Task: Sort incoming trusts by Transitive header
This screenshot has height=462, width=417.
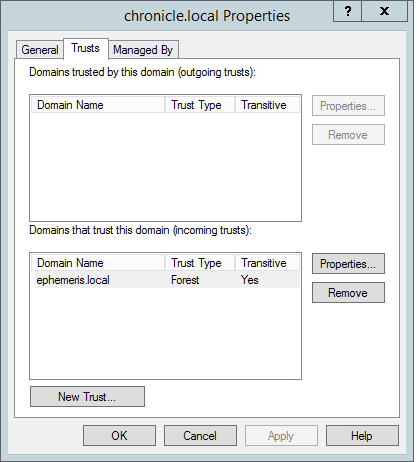Action: (x=267, y=263)
